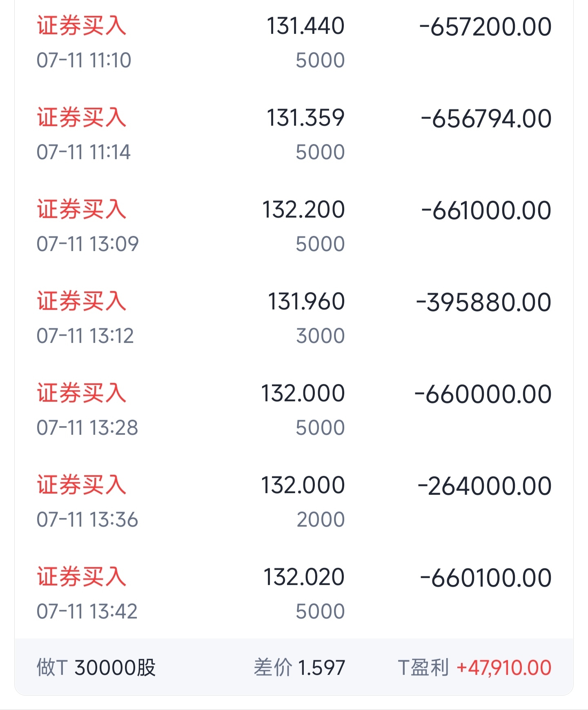Viewport: 588px width, 710px height.
Task: Tap the T盈利 +47,910.00 summary
Action: pyautogui.click(x=474, y=668)
